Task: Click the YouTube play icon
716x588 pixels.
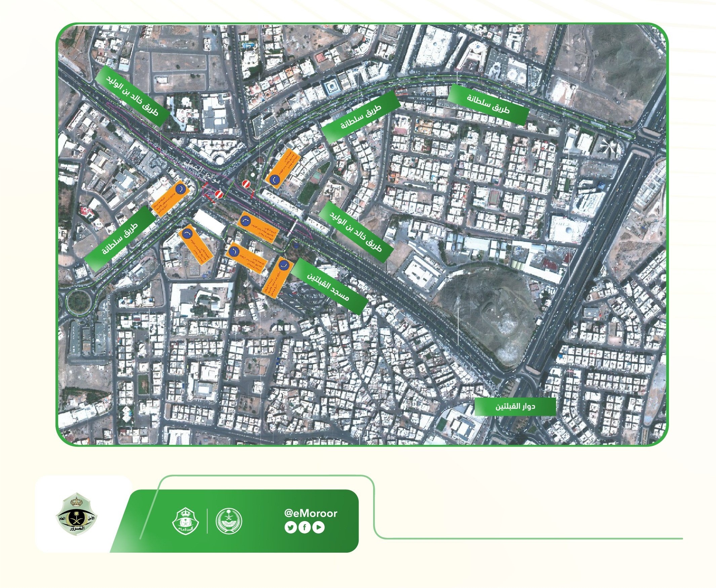Action: click(x=318, y=527)
